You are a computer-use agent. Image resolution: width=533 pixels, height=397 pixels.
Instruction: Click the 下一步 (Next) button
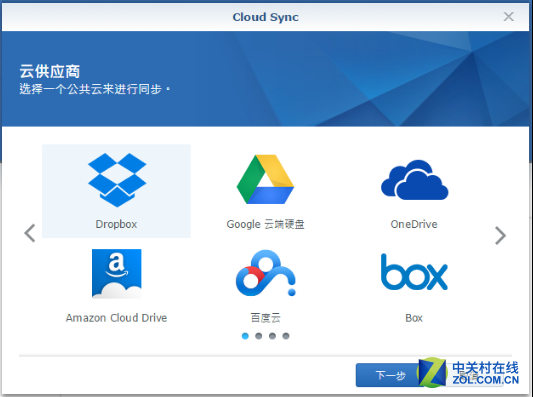[390, 375]
